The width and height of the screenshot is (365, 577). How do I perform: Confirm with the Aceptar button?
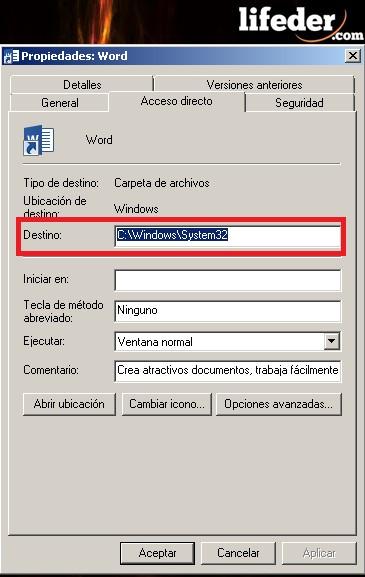[x=157, y=553]
